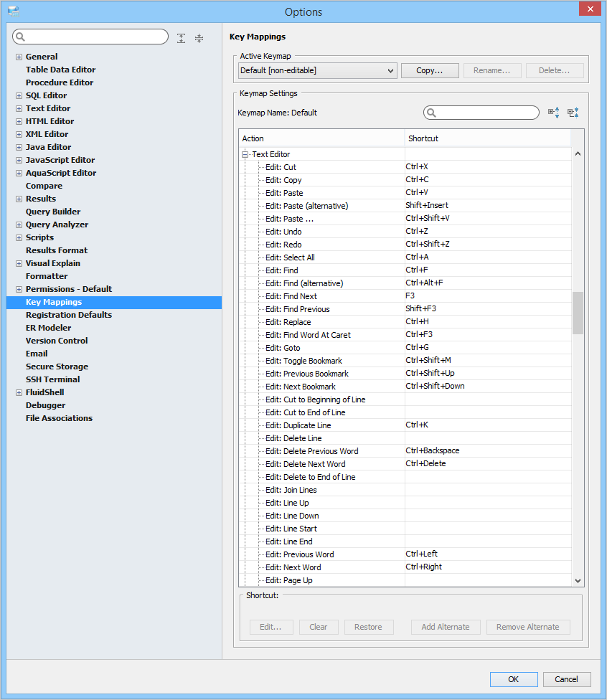Click the Shortcut column header
This screenshot has height=700, width=607.
pyautogui.click(x=488, y=138)
